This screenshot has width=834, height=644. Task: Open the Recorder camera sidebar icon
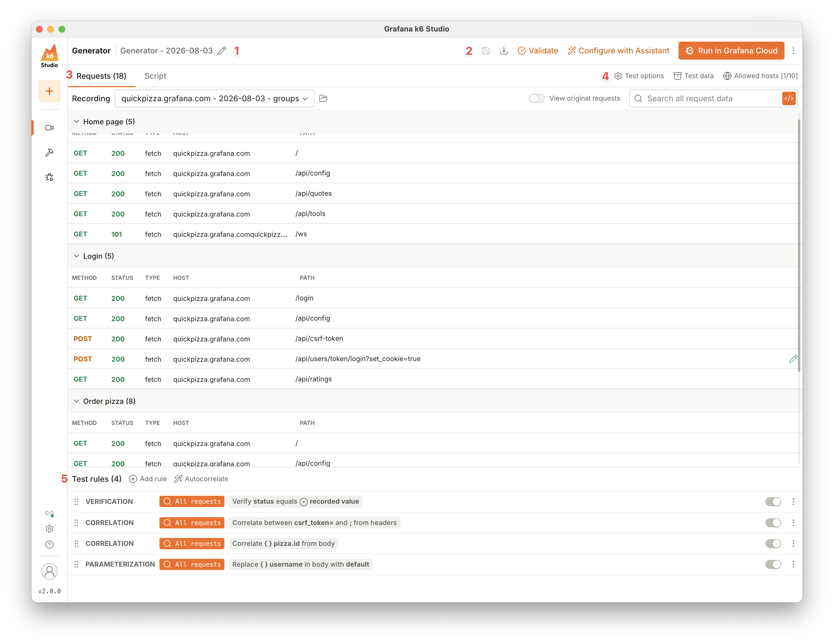[x=49, y=128]
